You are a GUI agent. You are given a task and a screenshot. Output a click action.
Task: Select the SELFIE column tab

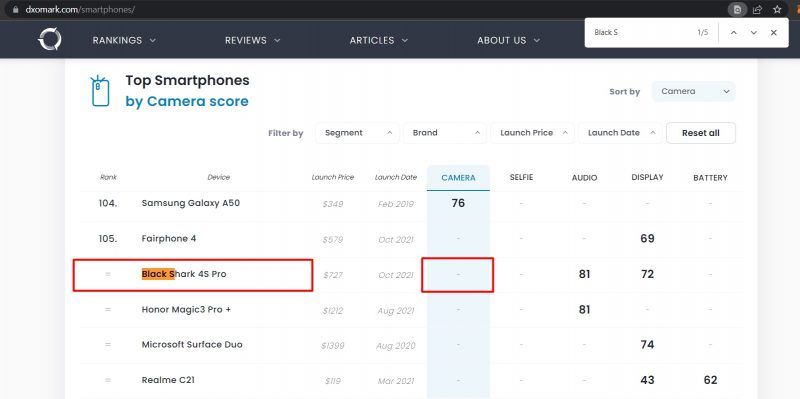point(521,177)
